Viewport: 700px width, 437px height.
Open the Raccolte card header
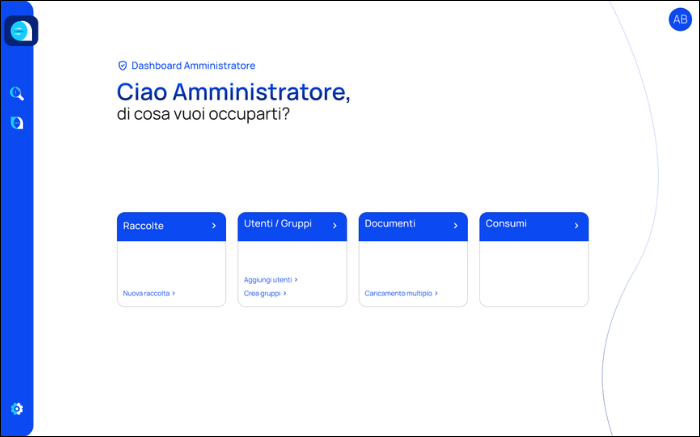tap(171, 227)
